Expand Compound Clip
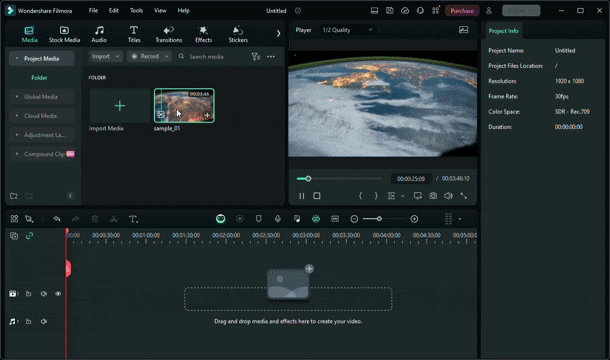 click(17, 154)
